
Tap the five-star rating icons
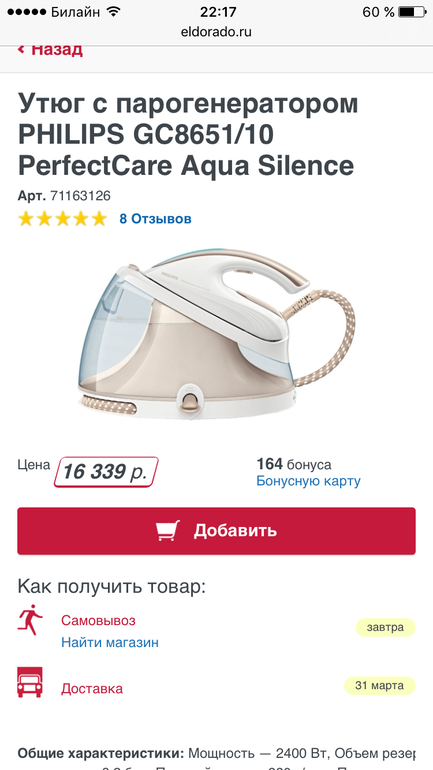point(62,219)
